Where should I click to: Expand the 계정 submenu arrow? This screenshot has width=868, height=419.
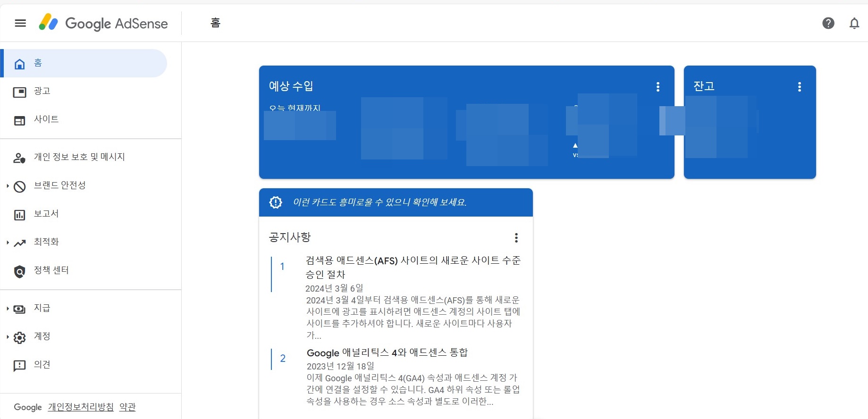(8, 337)
